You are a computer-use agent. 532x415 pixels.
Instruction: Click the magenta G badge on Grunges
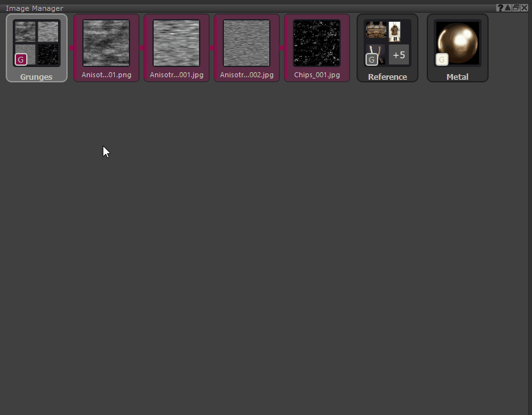point(21,59)
